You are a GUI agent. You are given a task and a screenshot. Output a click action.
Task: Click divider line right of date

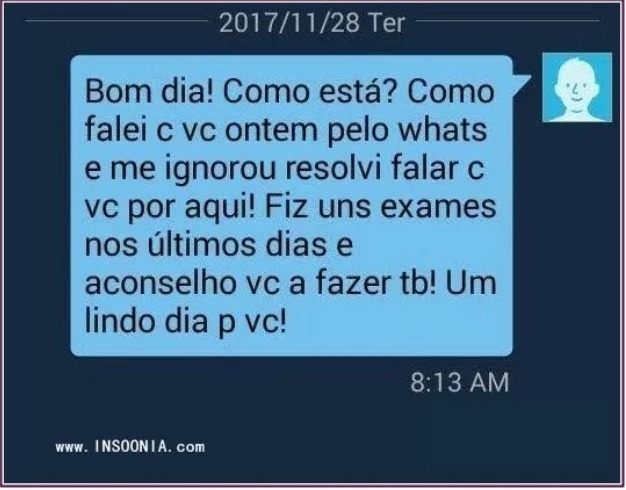pos(507,20)
